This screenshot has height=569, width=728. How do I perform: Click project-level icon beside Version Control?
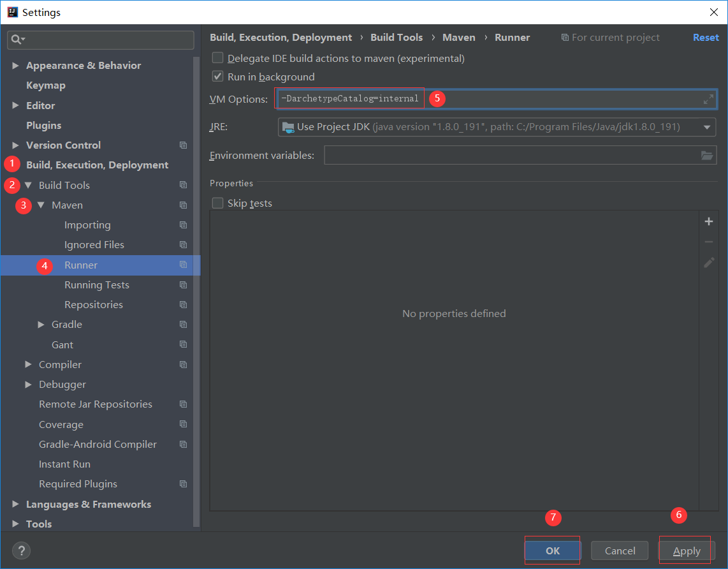point(184,145)
